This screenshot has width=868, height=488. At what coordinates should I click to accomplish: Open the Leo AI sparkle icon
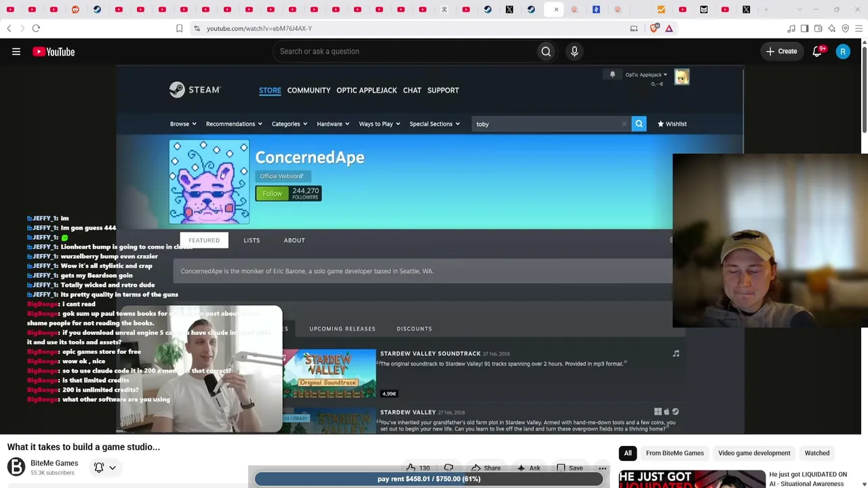832,28
